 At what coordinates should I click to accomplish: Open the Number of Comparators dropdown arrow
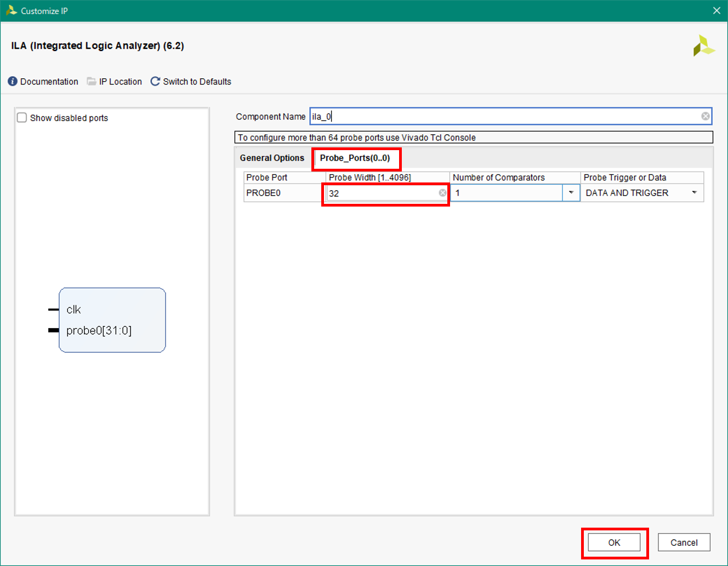[x=571, y=193]
